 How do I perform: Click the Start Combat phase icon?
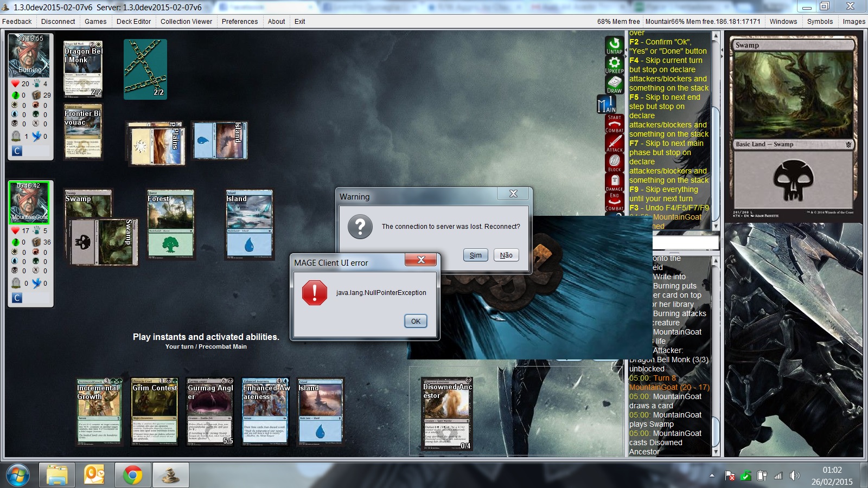coord(614,124)
